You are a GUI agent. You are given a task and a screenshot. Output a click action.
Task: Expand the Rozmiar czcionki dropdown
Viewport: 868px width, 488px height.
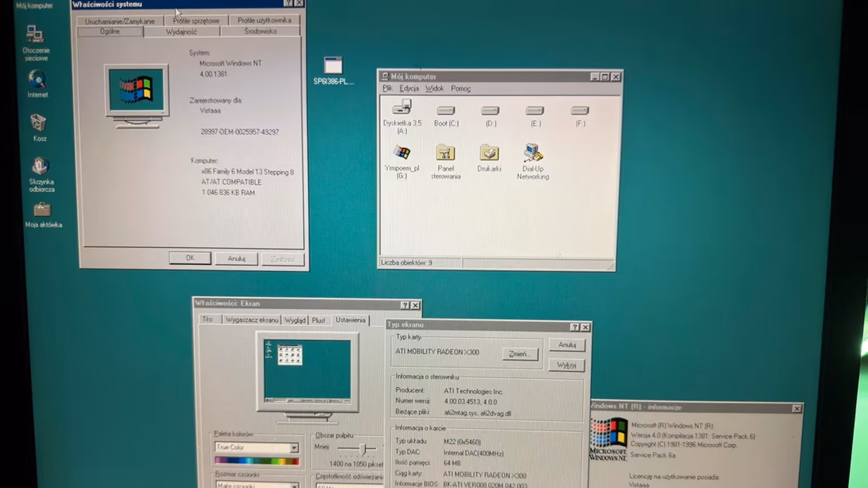pyautogui.click(x=294, y=485)
